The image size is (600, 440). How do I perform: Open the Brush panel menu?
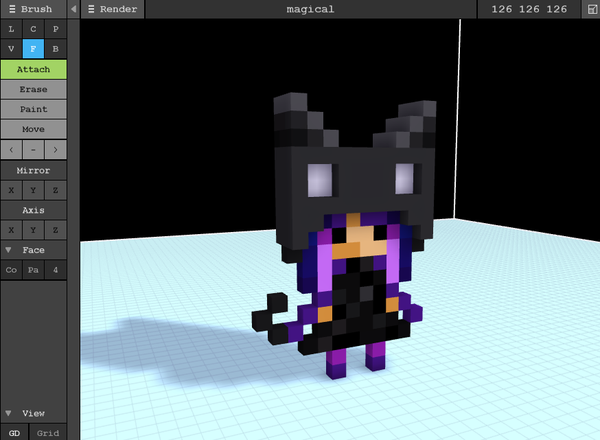(x=33, y=9)
